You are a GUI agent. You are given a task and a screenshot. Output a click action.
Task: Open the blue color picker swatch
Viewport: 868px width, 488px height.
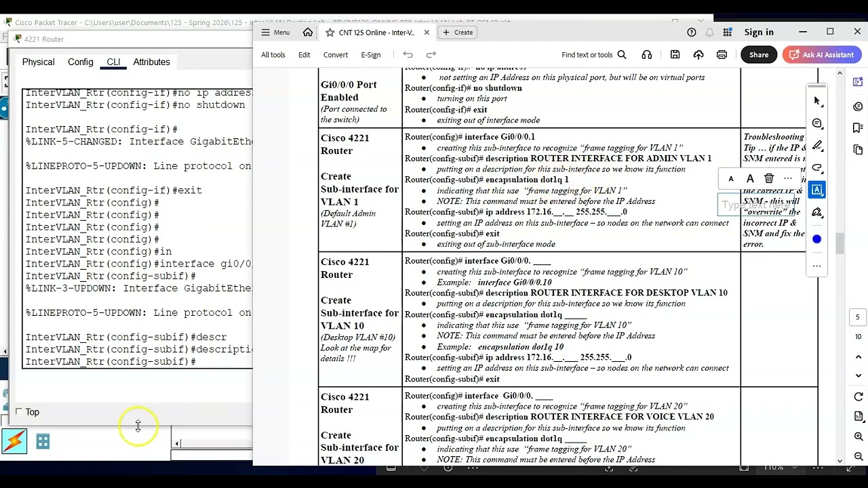816,239
